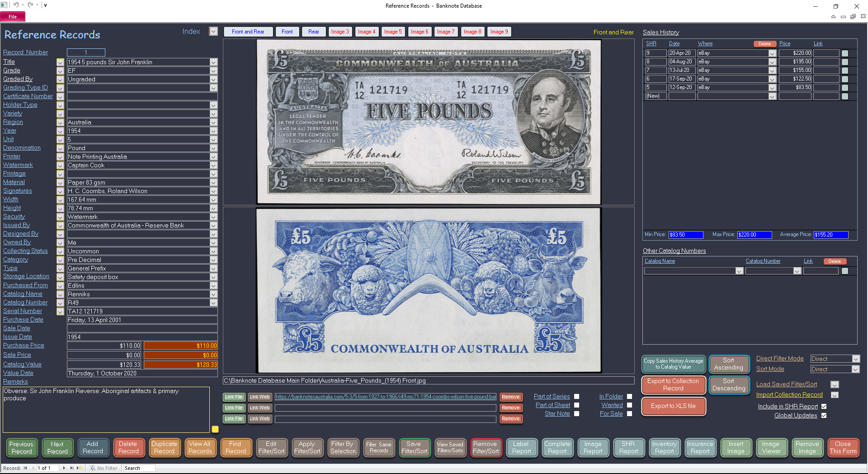Screen dimensions: 868x474
Task: Go to the first record with the navigator arrow
Action: (x=25, y=468)
